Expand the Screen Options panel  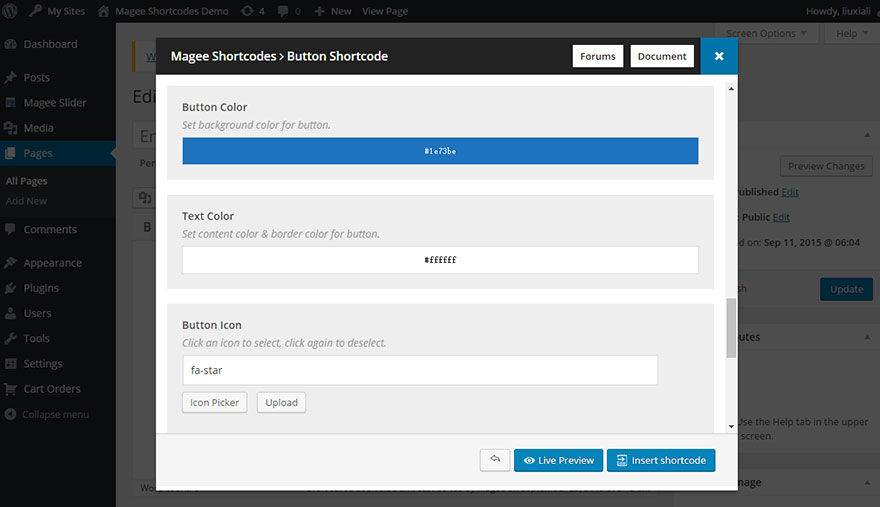766,34
